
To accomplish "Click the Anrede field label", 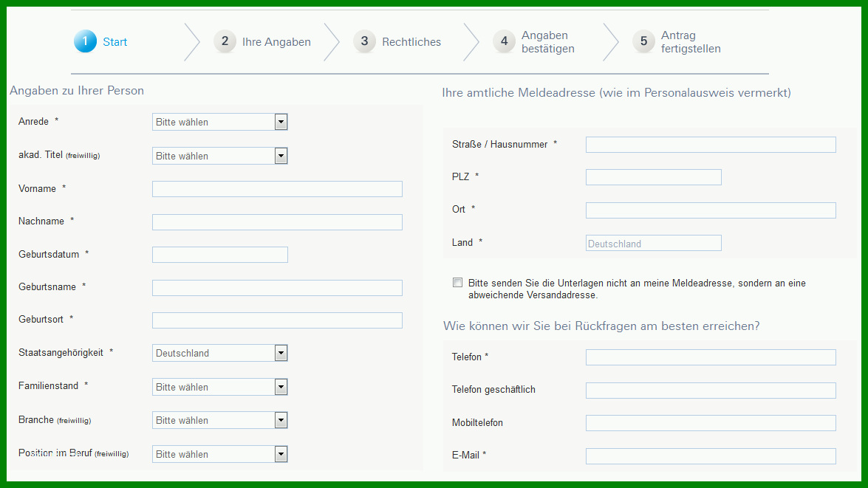I will coord(34,121).
